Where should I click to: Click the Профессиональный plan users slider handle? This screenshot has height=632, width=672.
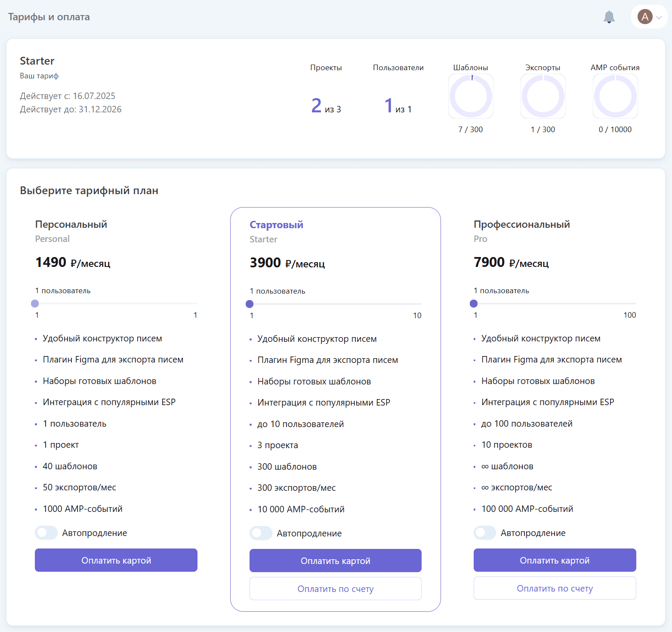[x=474, y=304]
